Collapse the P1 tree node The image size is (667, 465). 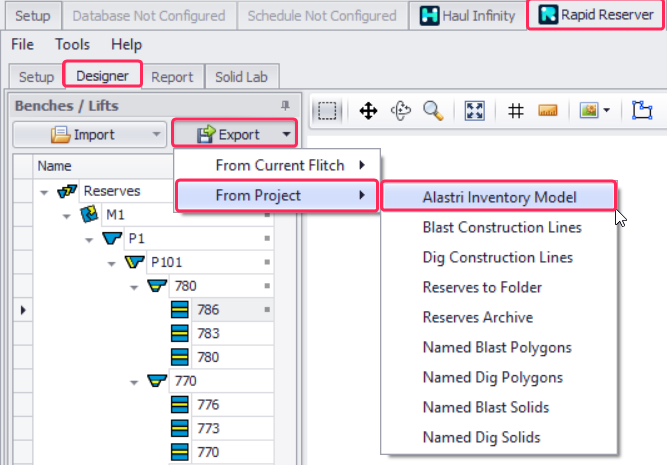point(89,240)
